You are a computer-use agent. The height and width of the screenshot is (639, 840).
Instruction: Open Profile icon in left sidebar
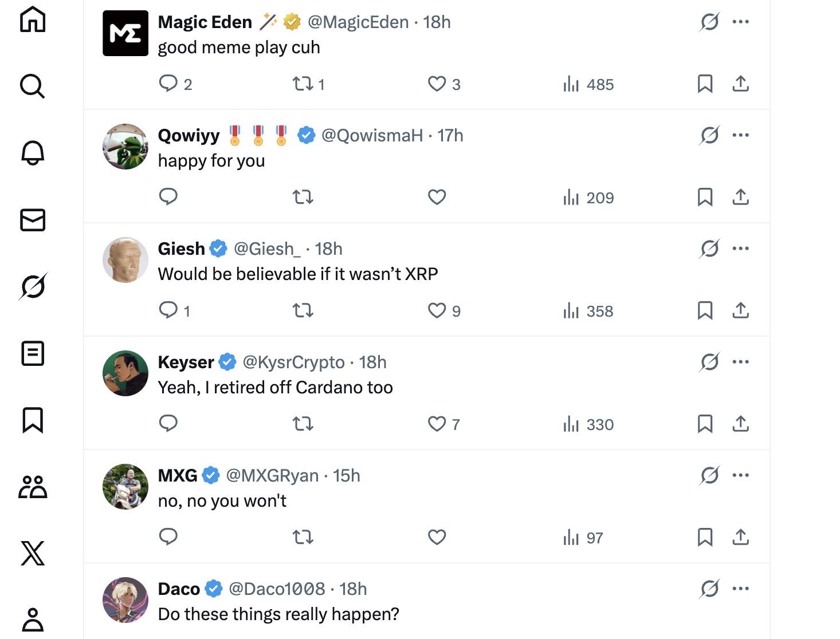pos(33,620)
